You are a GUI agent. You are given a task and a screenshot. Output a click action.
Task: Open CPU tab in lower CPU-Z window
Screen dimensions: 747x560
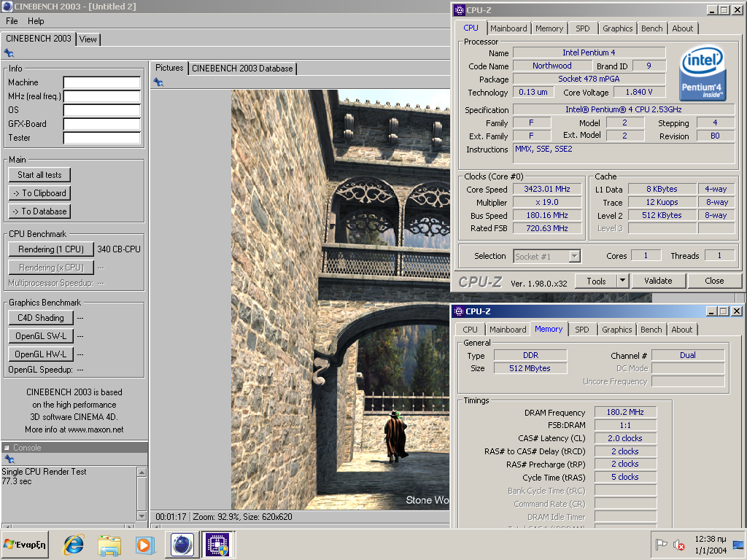point(470,330)
